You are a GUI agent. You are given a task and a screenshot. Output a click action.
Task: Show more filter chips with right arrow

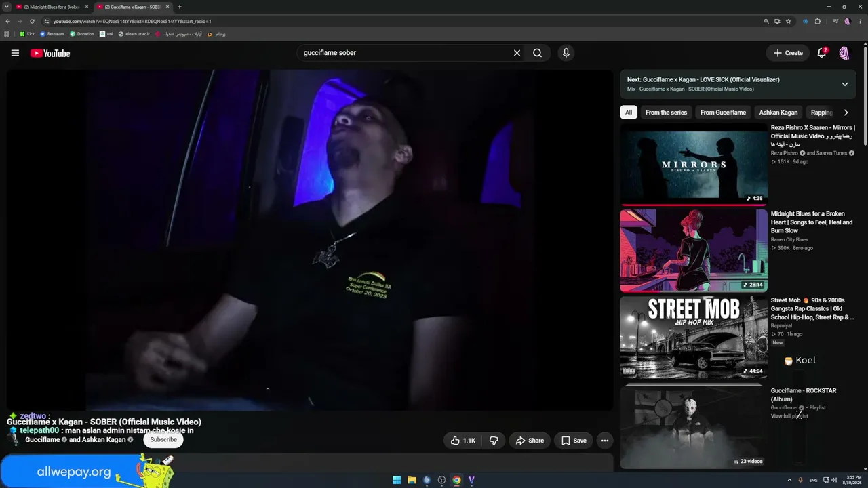point(846,113)
